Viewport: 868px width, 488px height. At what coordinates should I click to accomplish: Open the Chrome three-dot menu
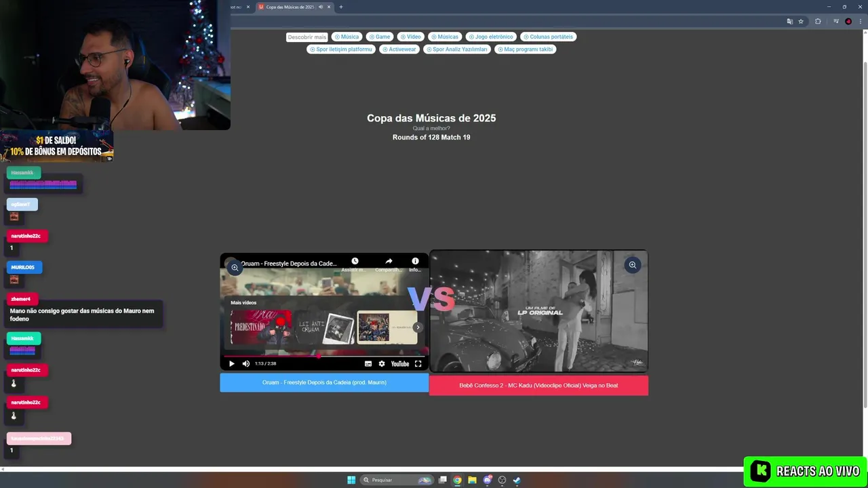point(860,22)
